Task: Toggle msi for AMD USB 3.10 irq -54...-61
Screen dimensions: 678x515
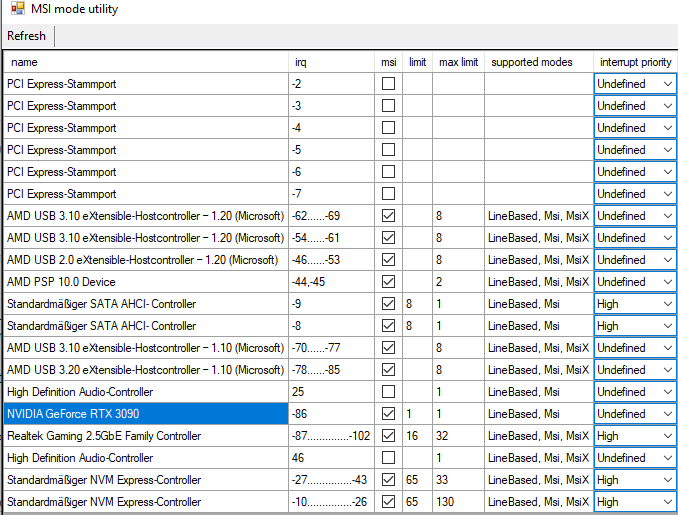Action: [x=388, y=237]
